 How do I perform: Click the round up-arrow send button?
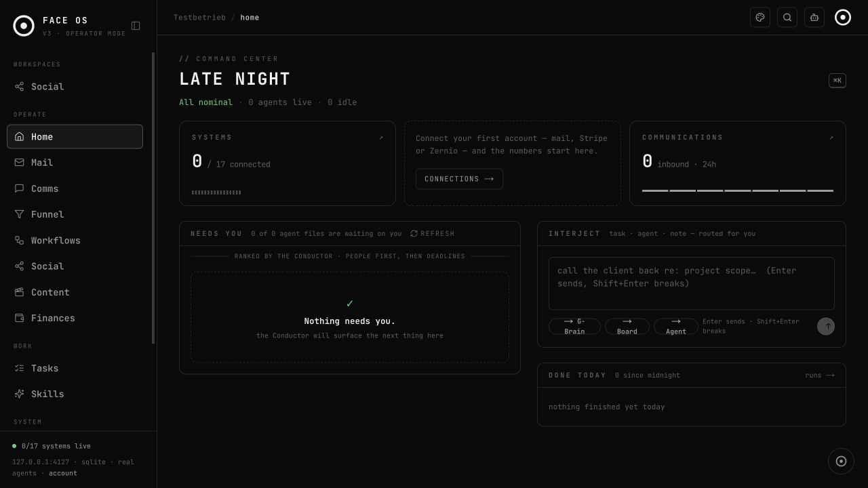pyautogui.click(x=826, y=327)
